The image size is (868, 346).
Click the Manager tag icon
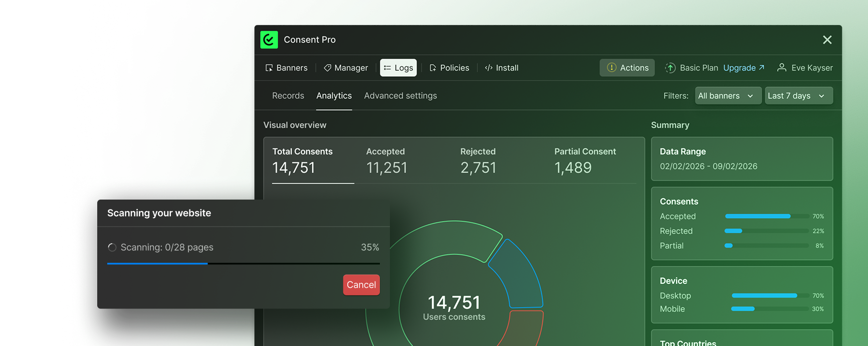point(327,68)
